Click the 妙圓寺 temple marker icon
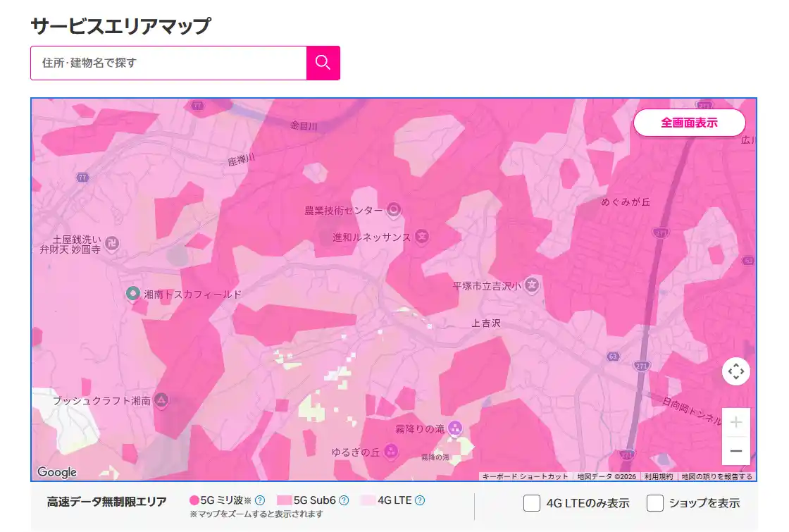This screenshot has width=789, height=532. click(x=112, y=244)
